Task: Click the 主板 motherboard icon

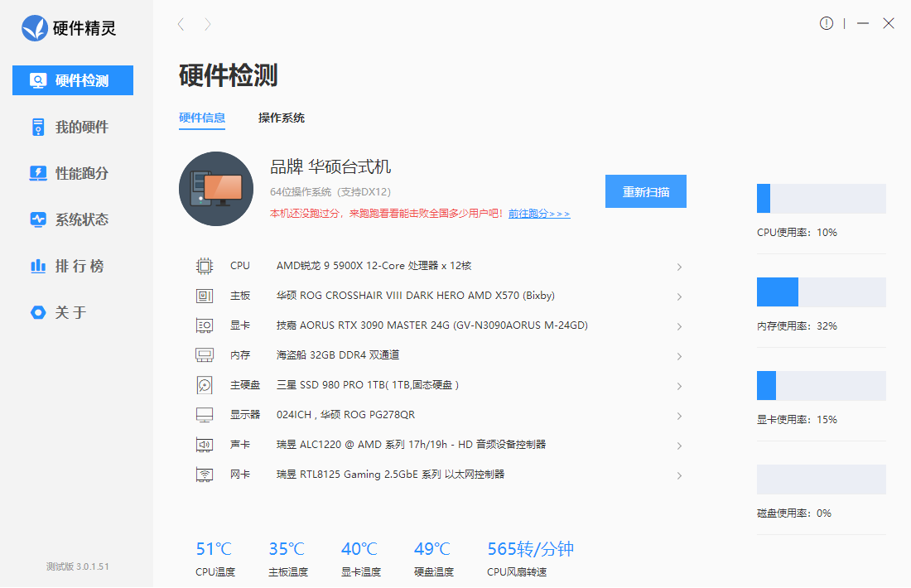Action: [205, 296]
